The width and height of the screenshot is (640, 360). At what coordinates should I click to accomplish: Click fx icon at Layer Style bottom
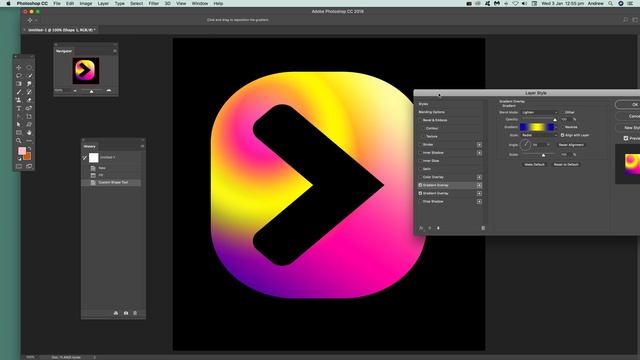(421, 228)
